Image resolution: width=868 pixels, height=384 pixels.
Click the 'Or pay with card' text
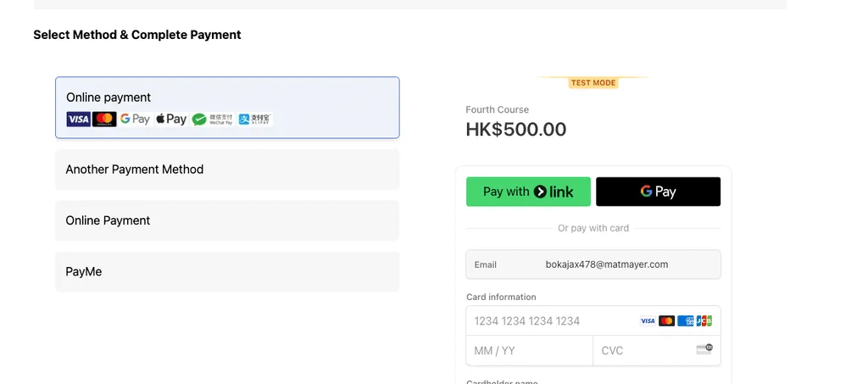pos(593,228)
